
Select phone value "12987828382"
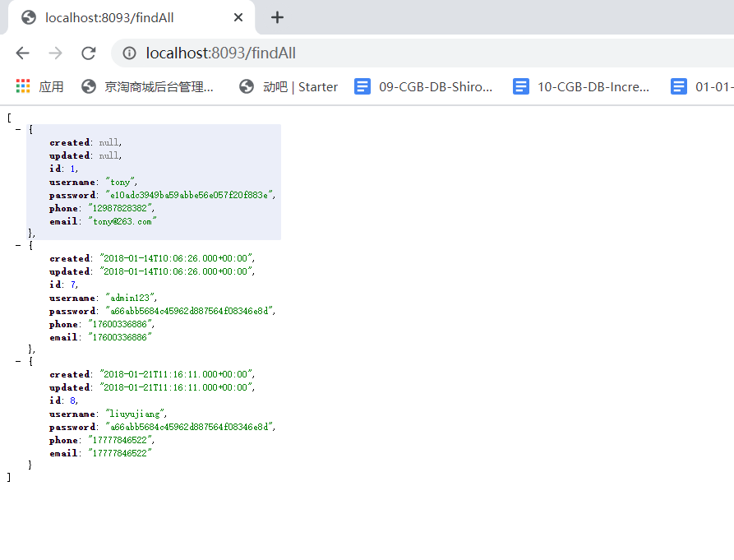click(120, 208)
